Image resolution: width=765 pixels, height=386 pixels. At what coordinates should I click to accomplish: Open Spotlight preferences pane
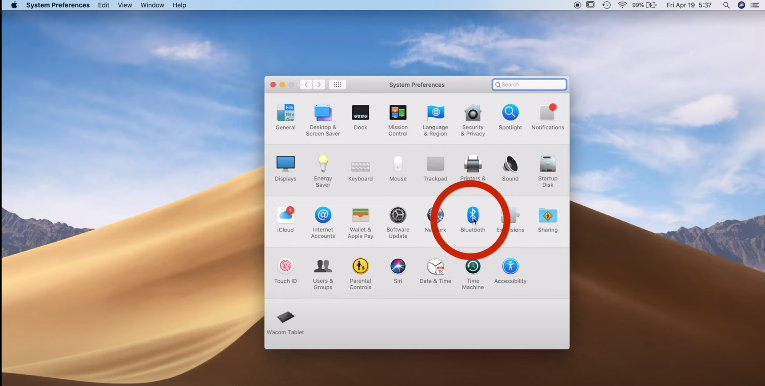tap(510, 117)
